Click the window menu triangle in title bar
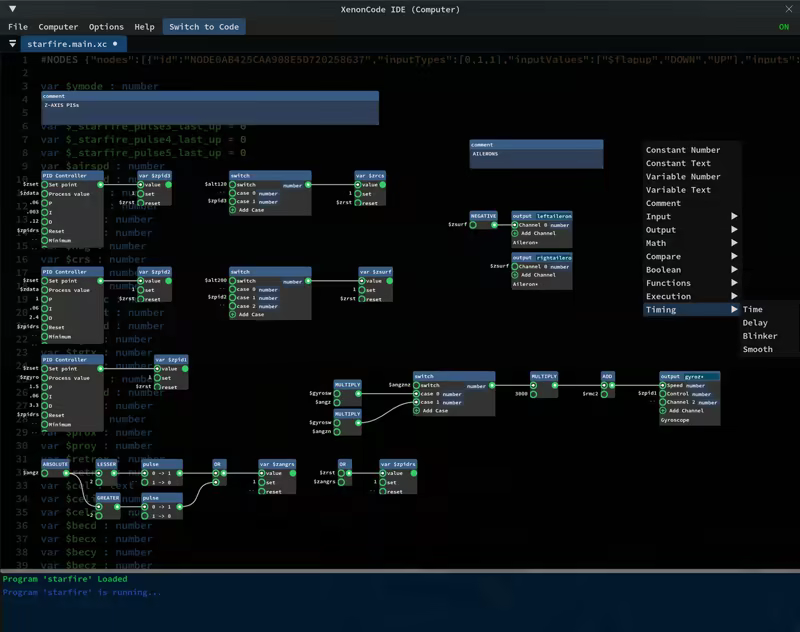 [x=12, y=9]
